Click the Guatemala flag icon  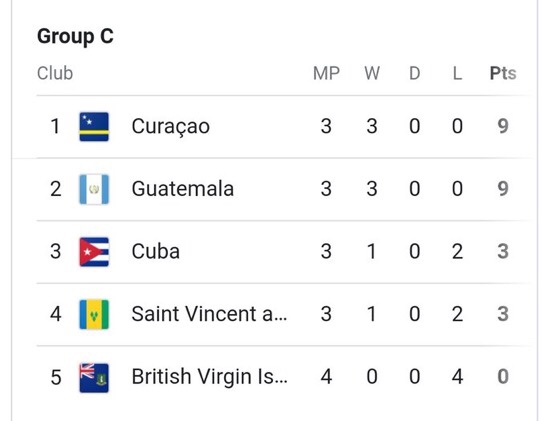pyautogui.click(x=94, y=189)
